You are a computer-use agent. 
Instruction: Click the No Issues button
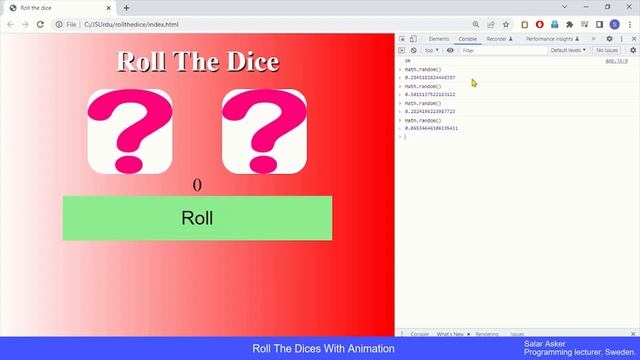tap(607, 50)
